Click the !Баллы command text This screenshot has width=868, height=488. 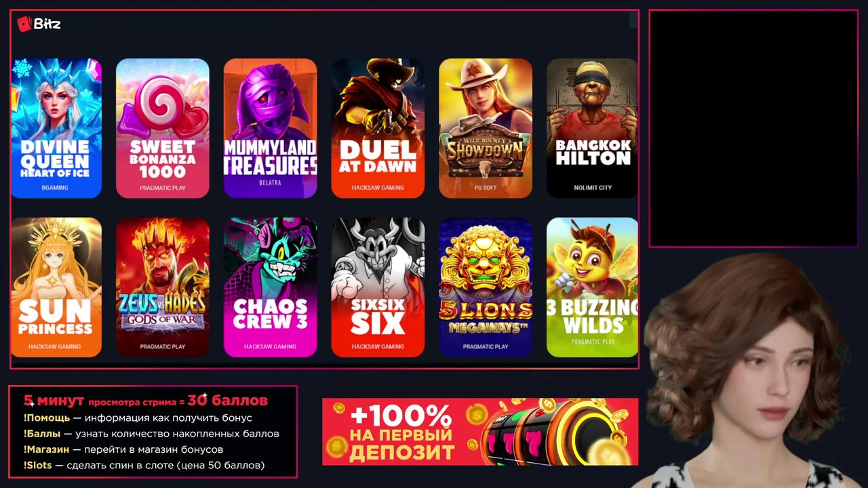coord(42,434)
